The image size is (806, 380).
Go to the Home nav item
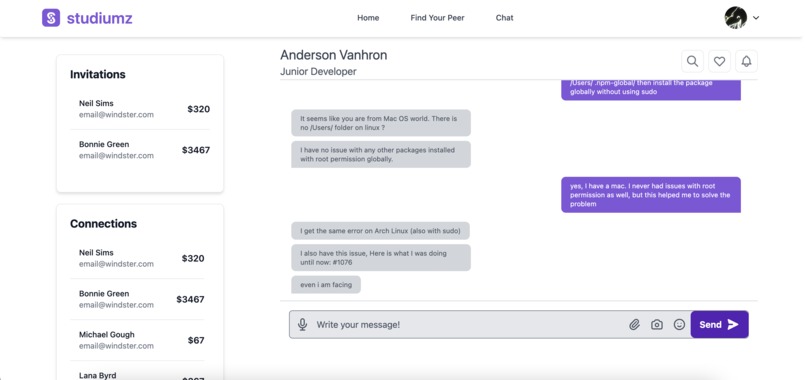pos(368,17)
